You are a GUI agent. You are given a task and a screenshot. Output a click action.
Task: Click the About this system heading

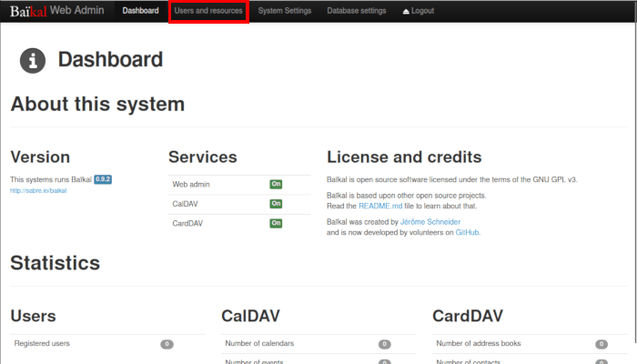point(97,105)
